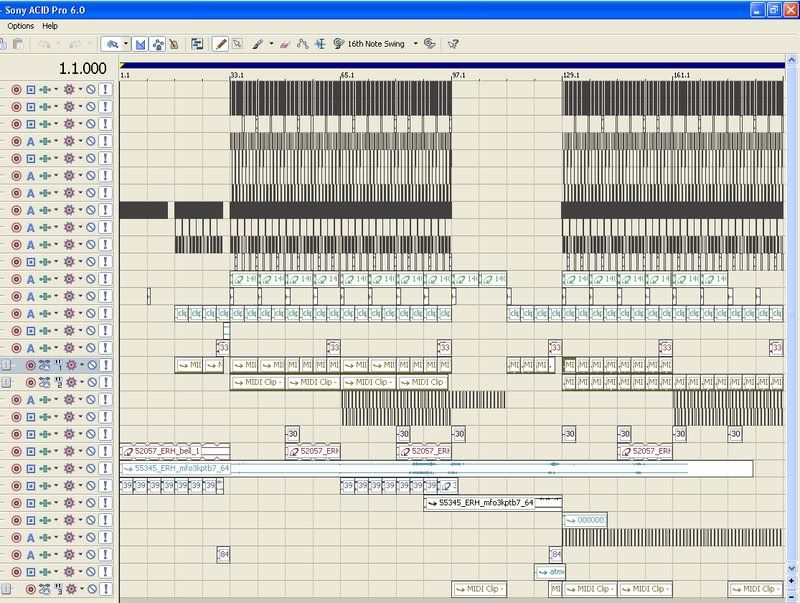The width and height of the screenshot is (800, 603).
Task: Click the track-list layout icon left of the pencil
Action: pyautogui.click(x=197, y=44)
